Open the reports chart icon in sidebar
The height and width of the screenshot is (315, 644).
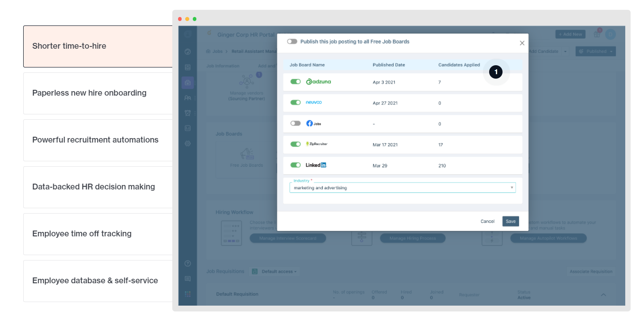[187, 128]
